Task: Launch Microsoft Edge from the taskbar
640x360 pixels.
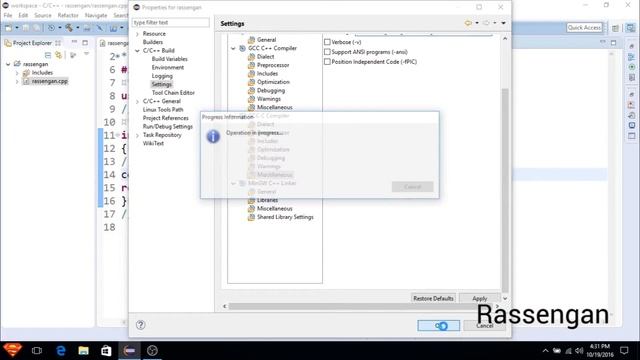Action: pos(61,351)
